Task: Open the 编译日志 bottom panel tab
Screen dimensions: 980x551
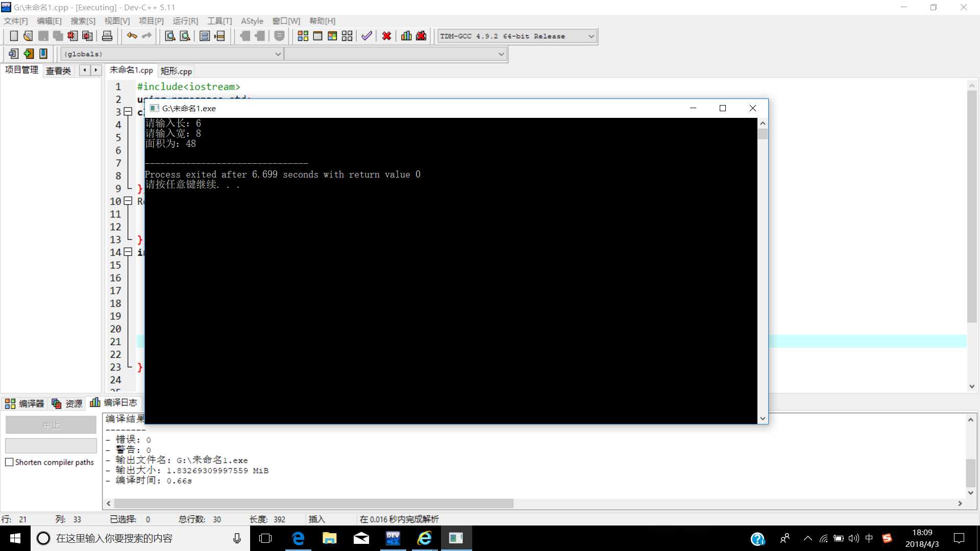Action: click(x=114, y=403)
